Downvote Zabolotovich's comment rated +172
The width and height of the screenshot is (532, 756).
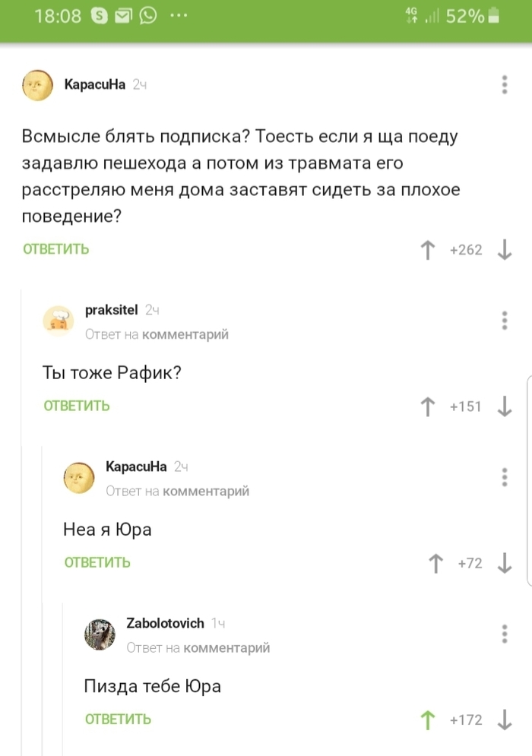(504, 720)
